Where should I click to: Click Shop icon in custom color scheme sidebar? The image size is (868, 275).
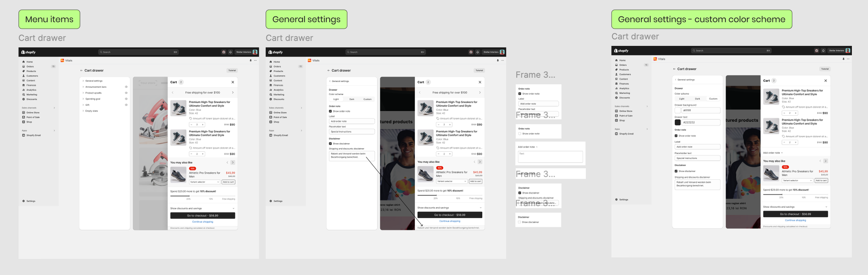[x=617, y=120]
